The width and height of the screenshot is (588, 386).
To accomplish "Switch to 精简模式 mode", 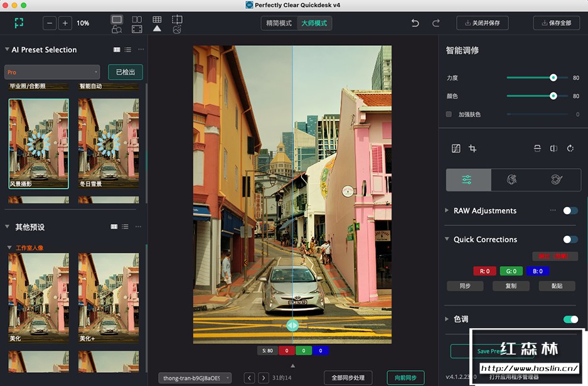I will tap(279, 23).
